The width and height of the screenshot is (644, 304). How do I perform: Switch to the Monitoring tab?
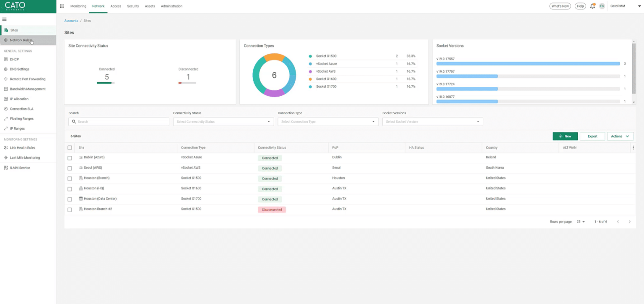(x=78, y=6)
